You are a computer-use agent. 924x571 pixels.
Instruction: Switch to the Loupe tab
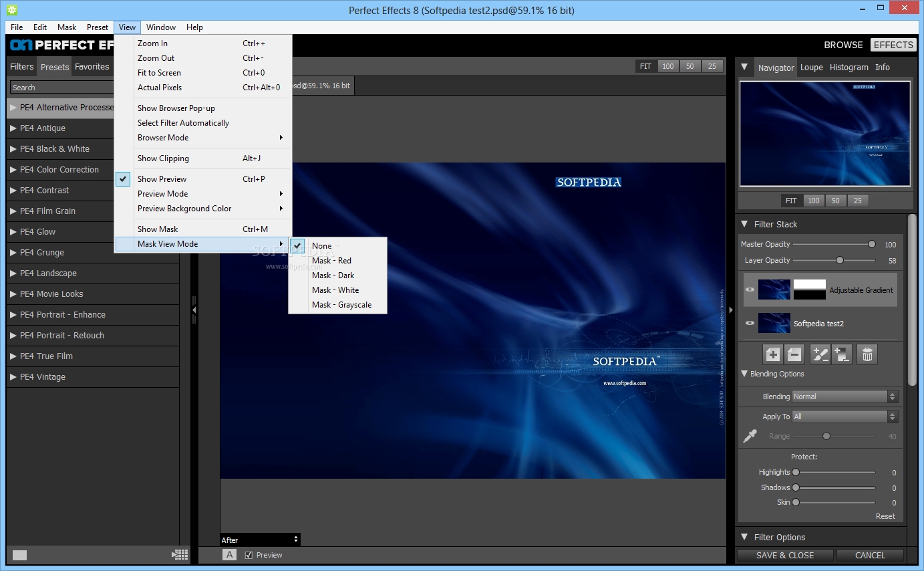point(812,68)
